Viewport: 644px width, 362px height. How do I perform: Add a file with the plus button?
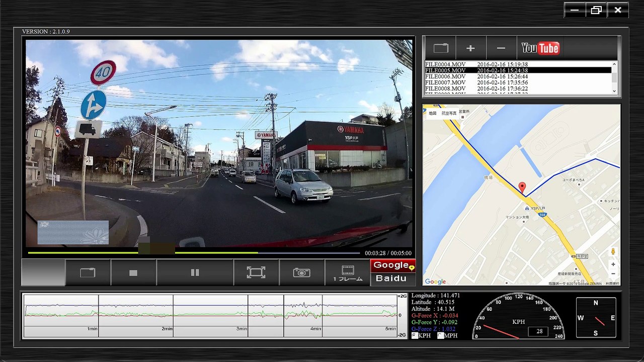click(x=470, y=48)
